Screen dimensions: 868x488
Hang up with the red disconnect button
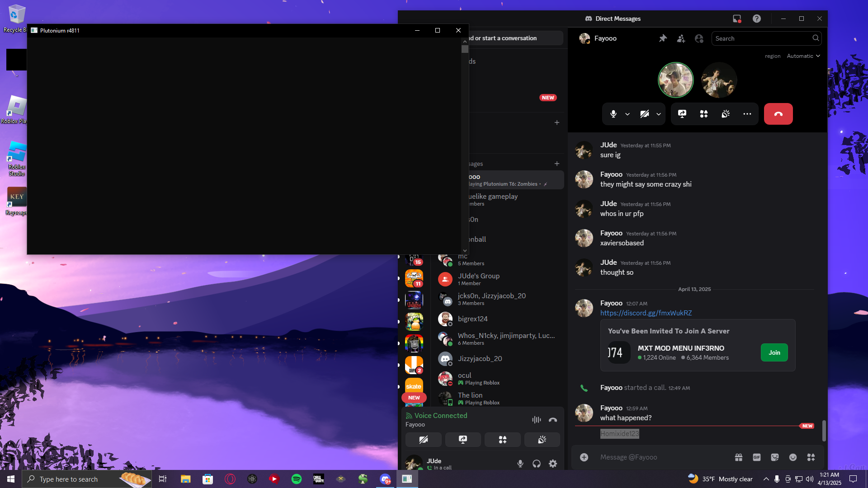[778, 114]
